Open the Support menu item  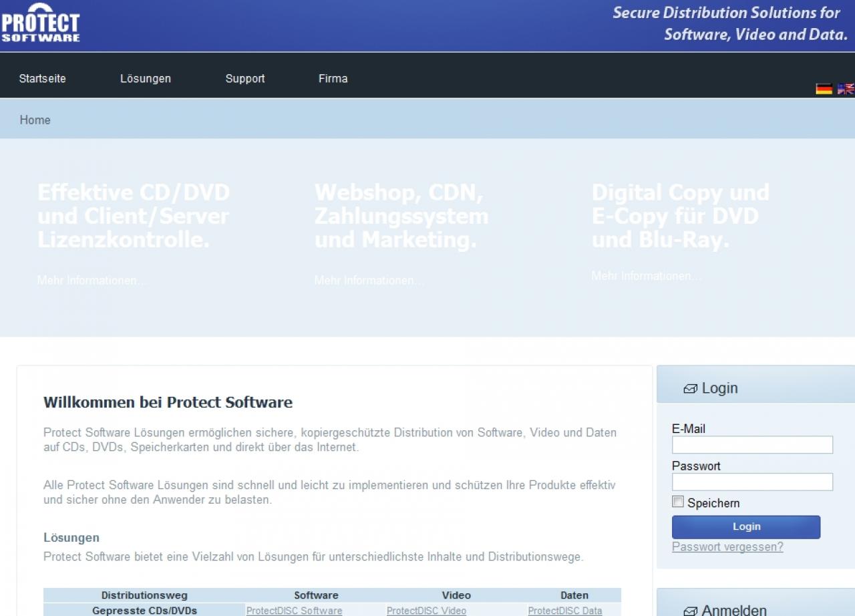(245, 78)
